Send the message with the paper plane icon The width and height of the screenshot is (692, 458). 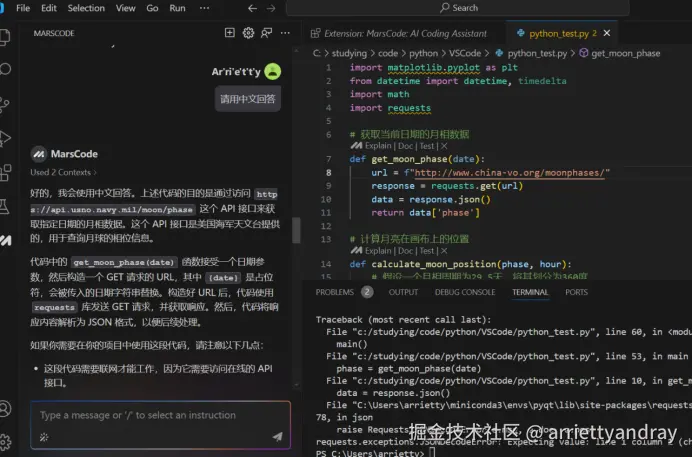(x=277, y=436)
